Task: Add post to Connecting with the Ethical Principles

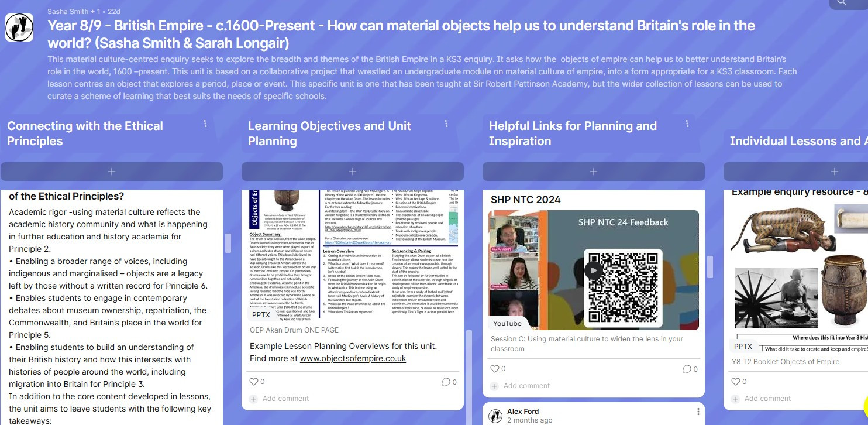Action: point(112,172)
